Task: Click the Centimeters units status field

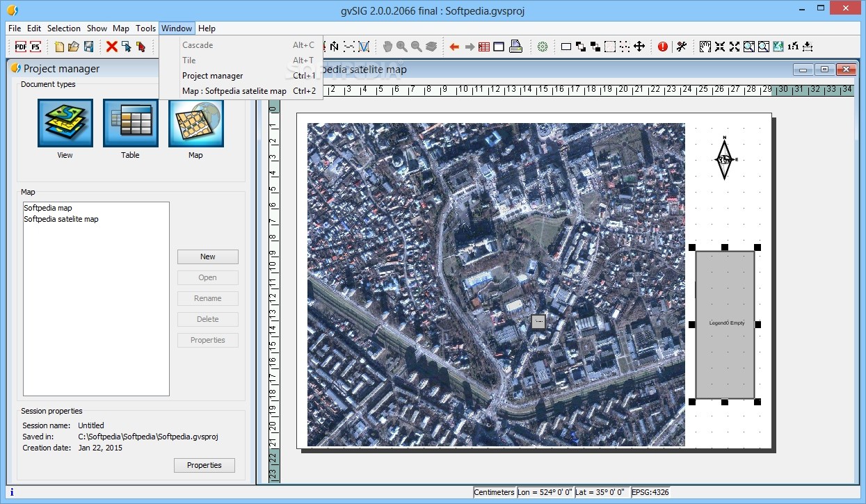Action: [x=495, y=492]
